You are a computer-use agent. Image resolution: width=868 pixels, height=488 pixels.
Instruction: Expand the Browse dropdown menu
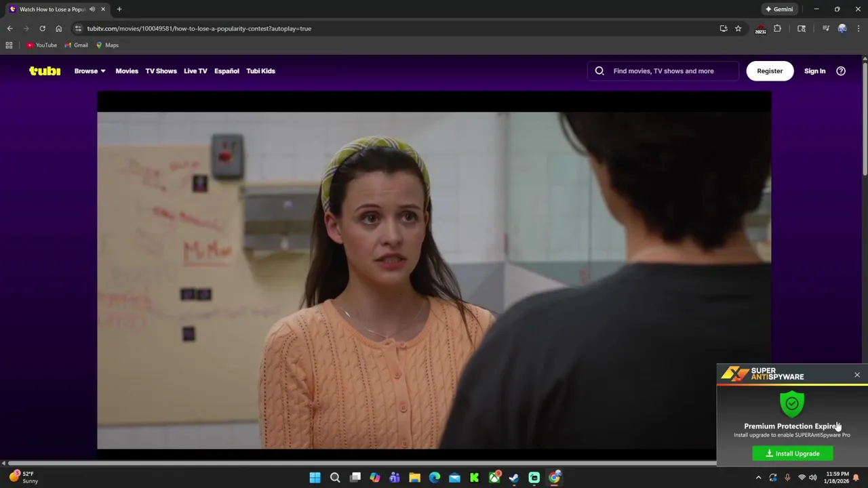(90, 70)
